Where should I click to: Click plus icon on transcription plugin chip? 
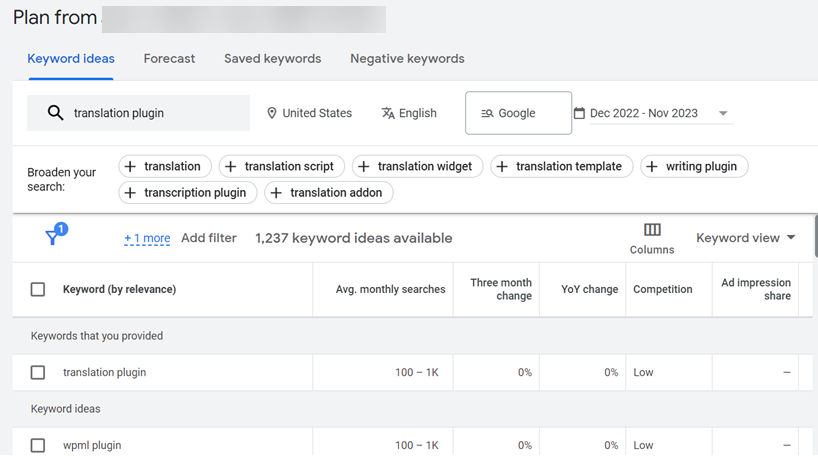pos(130,193)
